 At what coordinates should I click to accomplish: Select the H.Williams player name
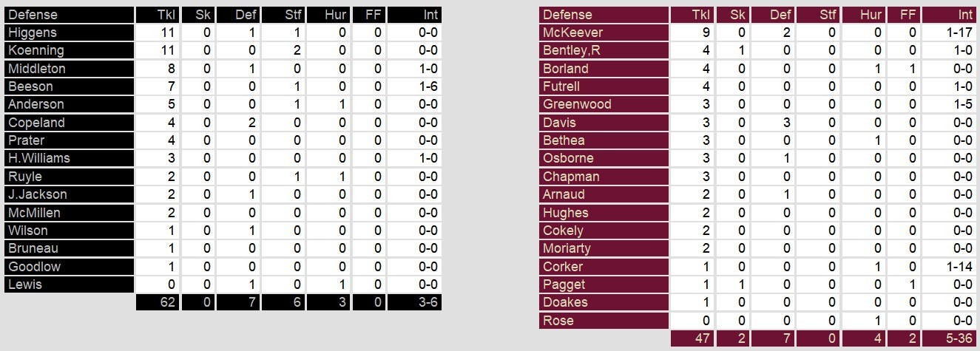click(x=39, y=158)
